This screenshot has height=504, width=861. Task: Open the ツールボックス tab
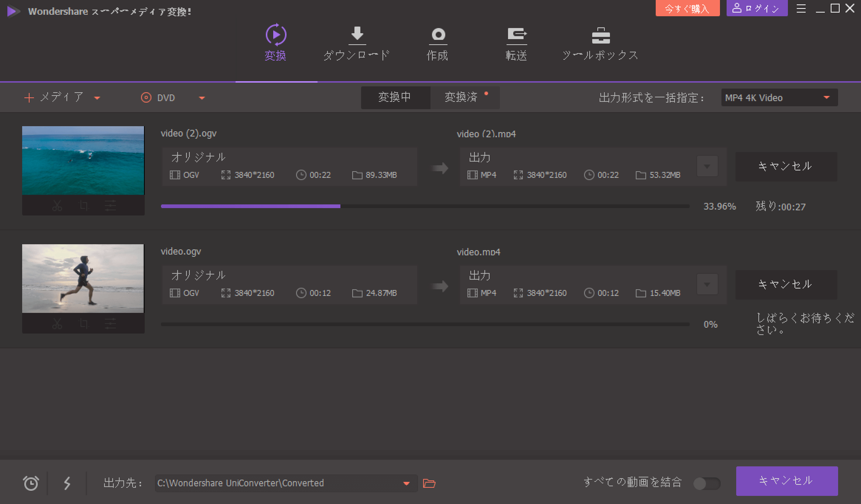(x=600, y=43)
